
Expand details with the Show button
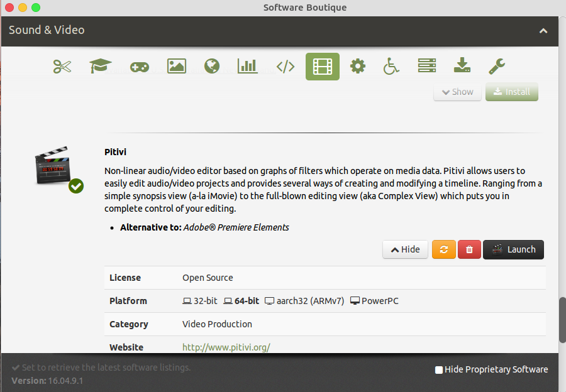(457, 92)
